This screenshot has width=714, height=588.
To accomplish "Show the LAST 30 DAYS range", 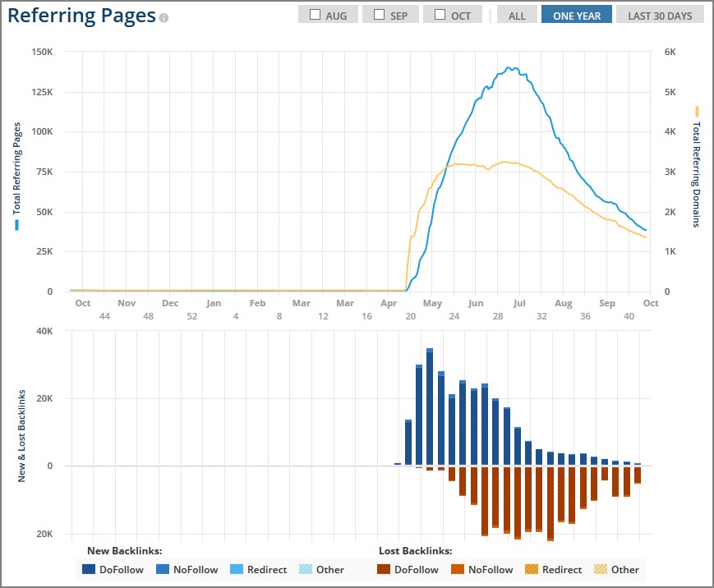I will 660,15.
